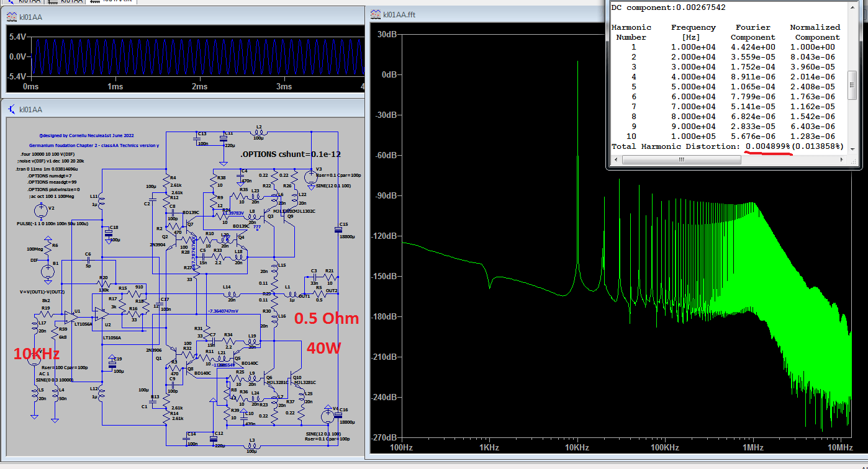868x469 pixels.
Task: Click the '18800µ' value of capacitor C15
Action: click(x=348, y=237)
